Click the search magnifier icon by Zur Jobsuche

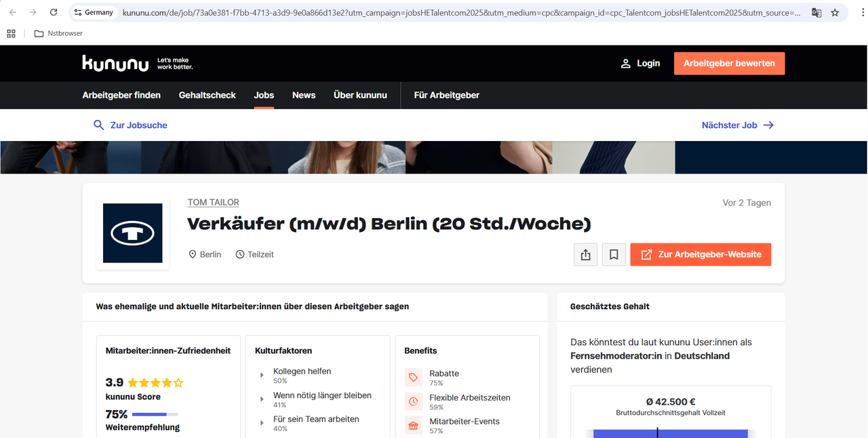coord(99,125)
